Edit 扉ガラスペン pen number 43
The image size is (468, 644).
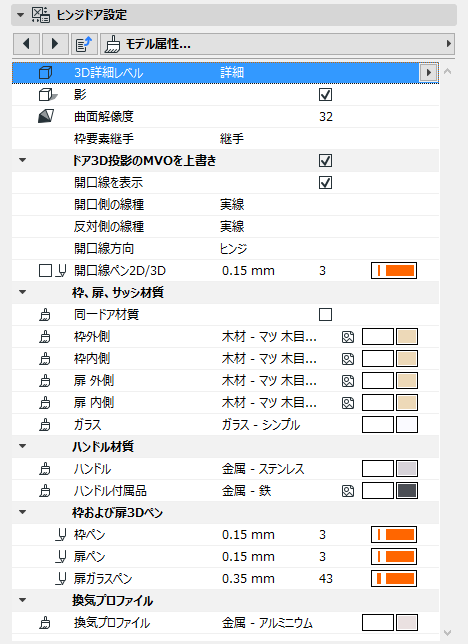[x=326, y=579]
